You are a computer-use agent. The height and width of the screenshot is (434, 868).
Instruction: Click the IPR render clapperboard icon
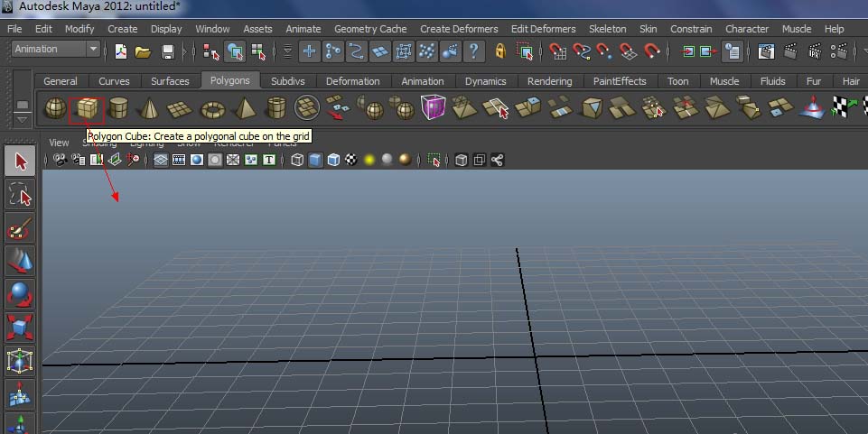click(815, 51)
